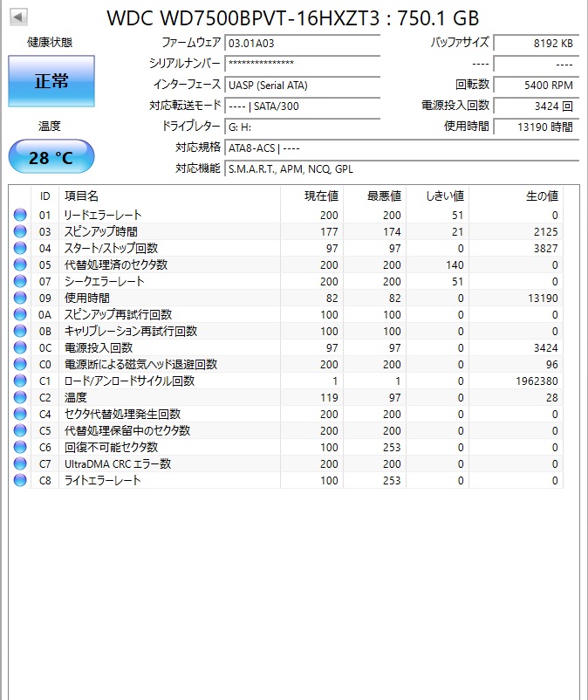Click status orb for ID C7 UltraDMA CRC エラー数

(x=20, y=463)
